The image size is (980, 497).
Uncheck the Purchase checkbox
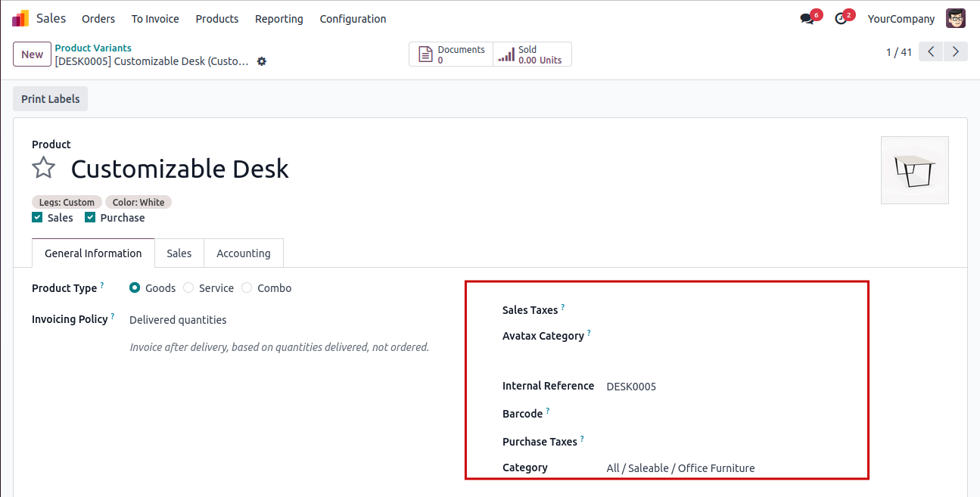click(90, 218)
